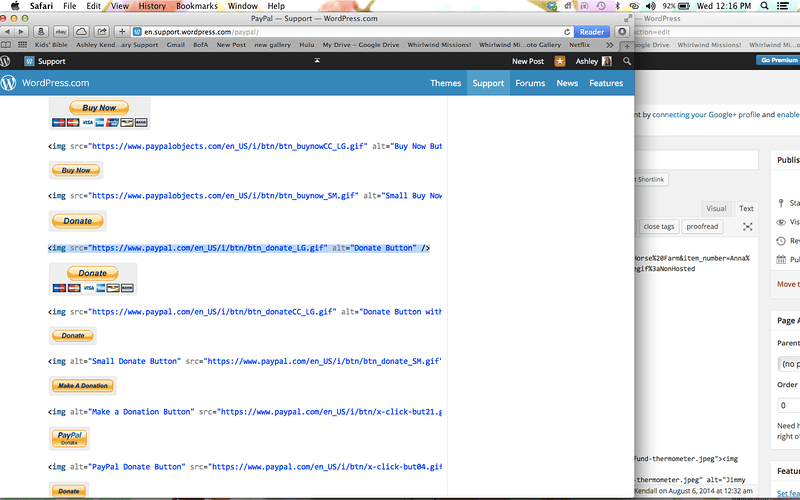800x500 pixels.
Task: Click the add bookmark plus button
Action: click(x=122, y=32)
